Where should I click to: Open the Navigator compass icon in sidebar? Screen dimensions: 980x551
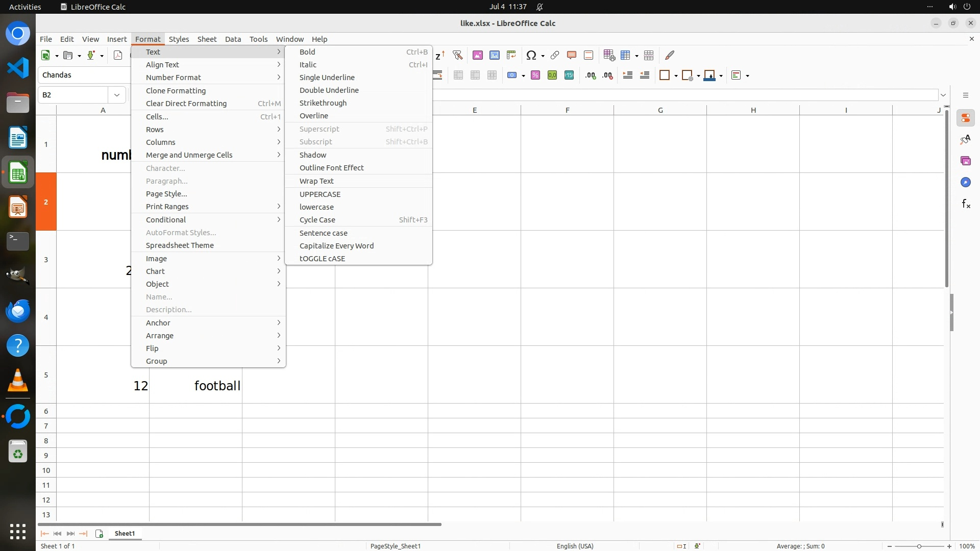tap(965, 183)
